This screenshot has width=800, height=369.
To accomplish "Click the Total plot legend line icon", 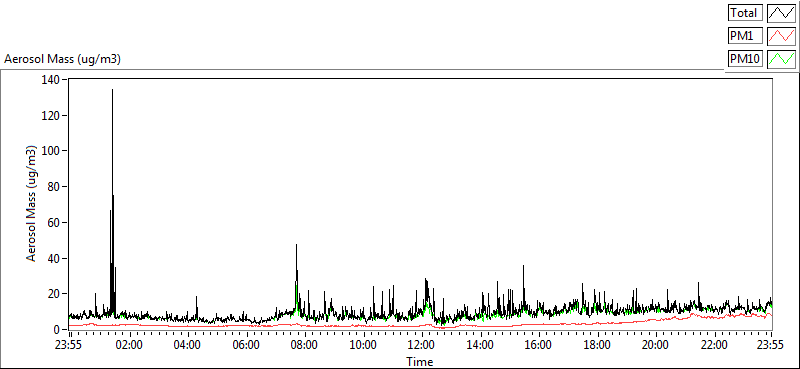I will pyautogui.click(x=781, y=12).
